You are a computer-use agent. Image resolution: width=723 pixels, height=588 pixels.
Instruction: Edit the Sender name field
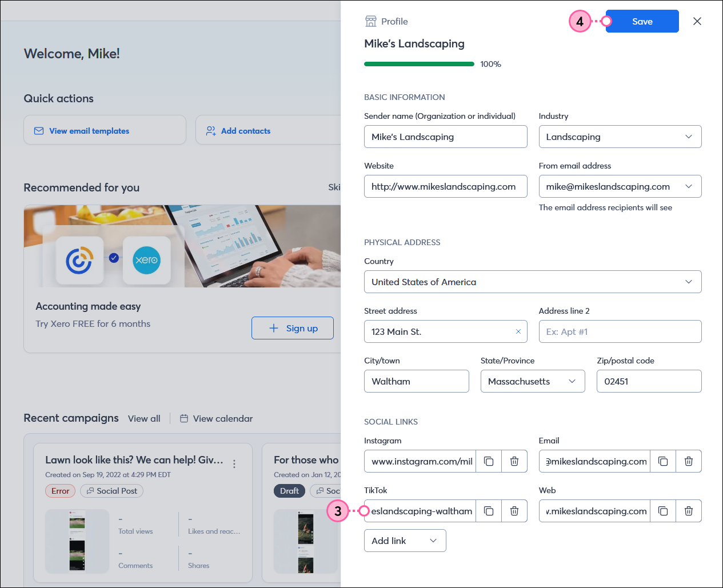(446, 137)
